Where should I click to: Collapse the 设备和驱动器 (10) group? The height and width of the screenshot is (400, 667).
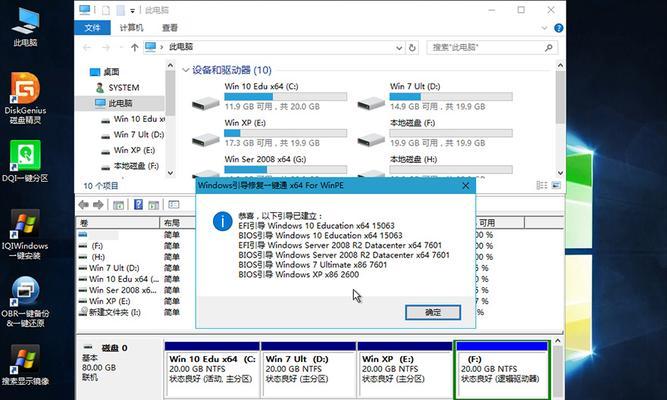pos(185,70)
